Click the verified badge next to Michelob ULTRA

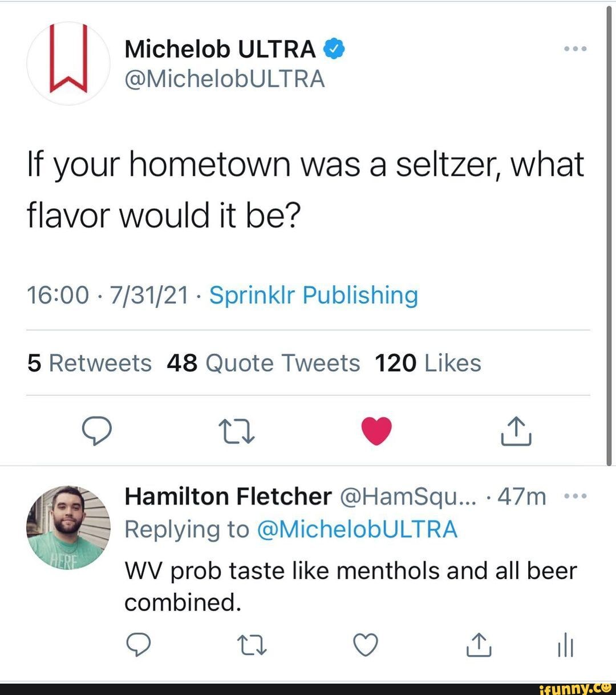click(334, 48)
